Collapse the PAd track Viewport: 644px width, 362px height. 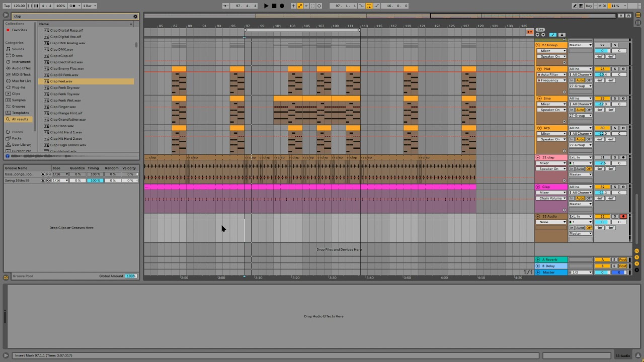[x=539, y=69]
